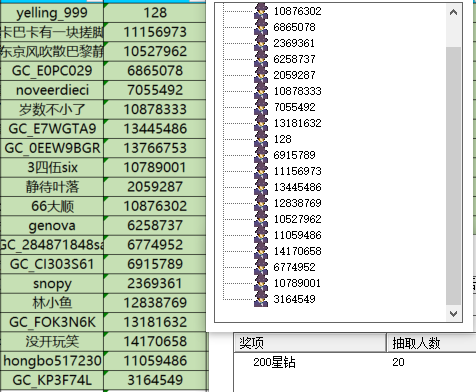Image resolution: width=476 pixels, height=392 pixels.
Task: Select the 200星钻 prize row
Action: coord(355,362)
